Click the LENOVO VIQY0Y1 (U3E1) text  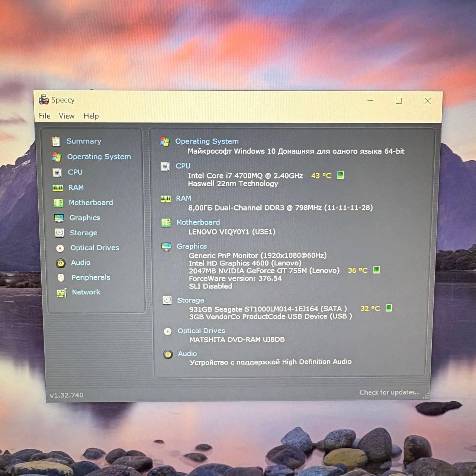(x=232, y=232)
